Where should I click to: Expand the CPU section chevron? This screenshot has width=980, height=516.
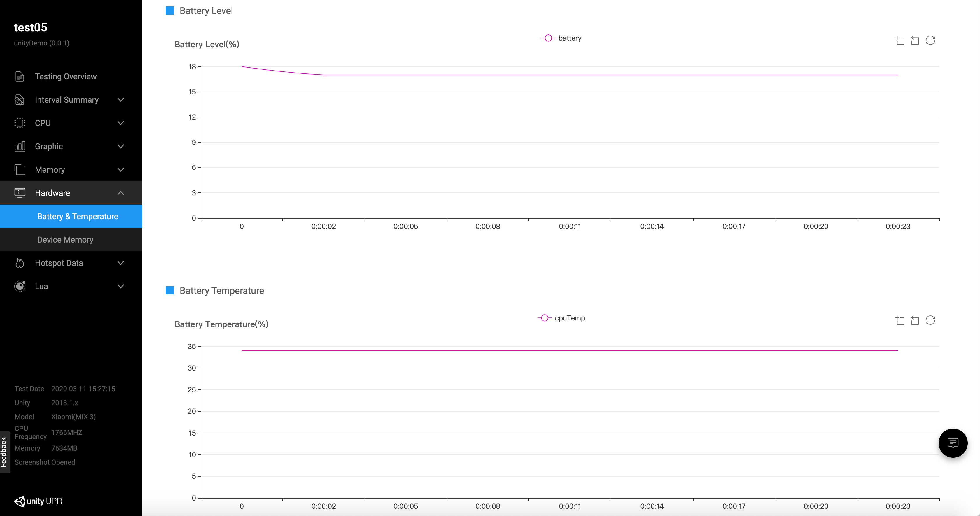tap(120, 123)
